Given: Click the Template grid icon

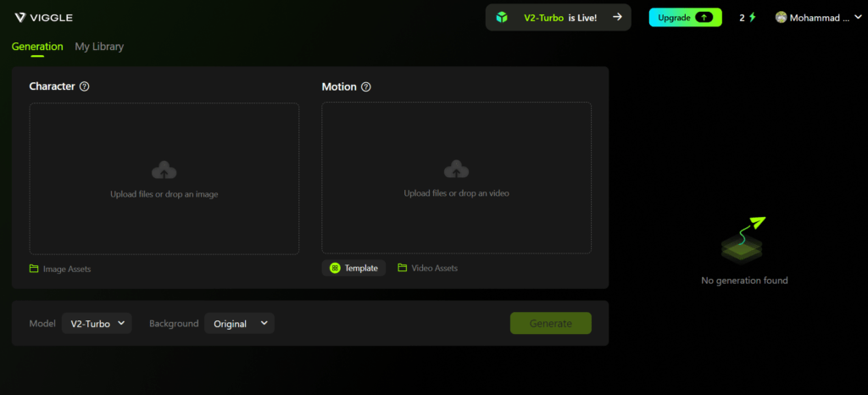Looking at the screenshot, I should point(335,269).
